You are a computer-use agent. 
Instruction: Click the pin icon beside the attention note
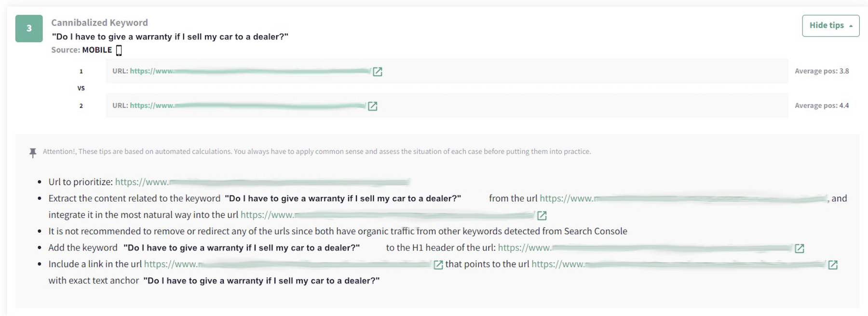pos(32,152)
